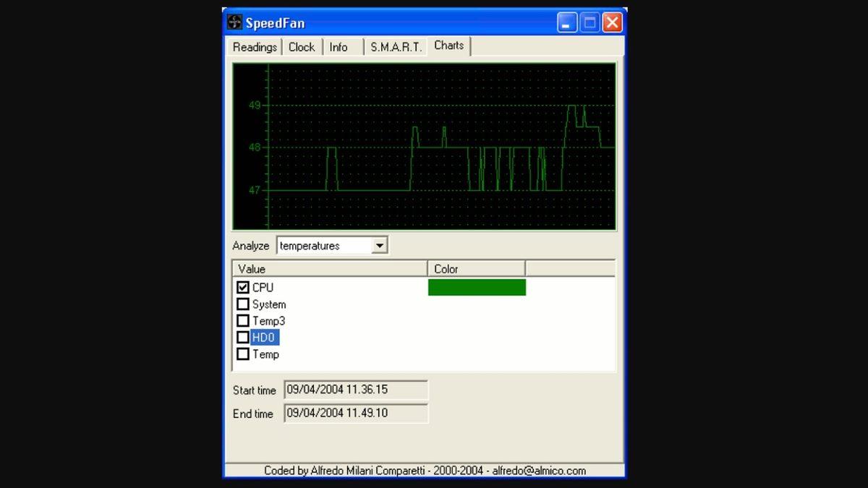This screenshot has height=488, width=868.
Task: Click the Start time field
Action: [355, 390]
